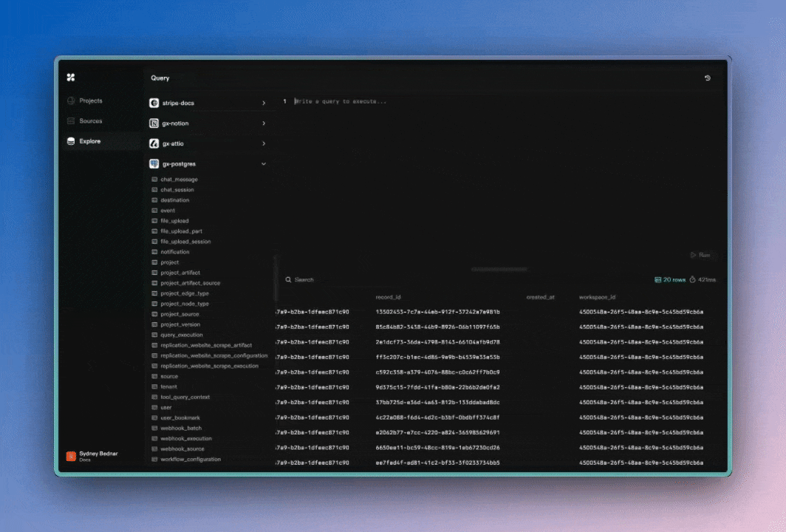Collapse the gx-postgres source

click(x=264, y=164)
